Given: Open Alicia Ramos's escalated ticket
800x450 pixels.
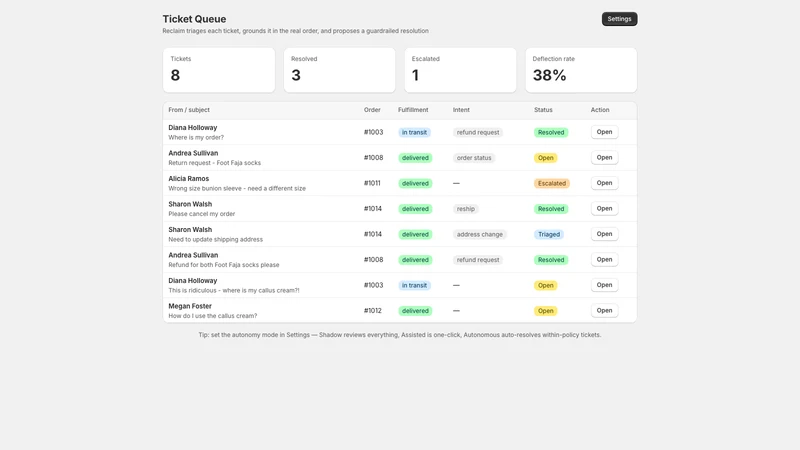Looking at the screenshot, I should 604,183.
